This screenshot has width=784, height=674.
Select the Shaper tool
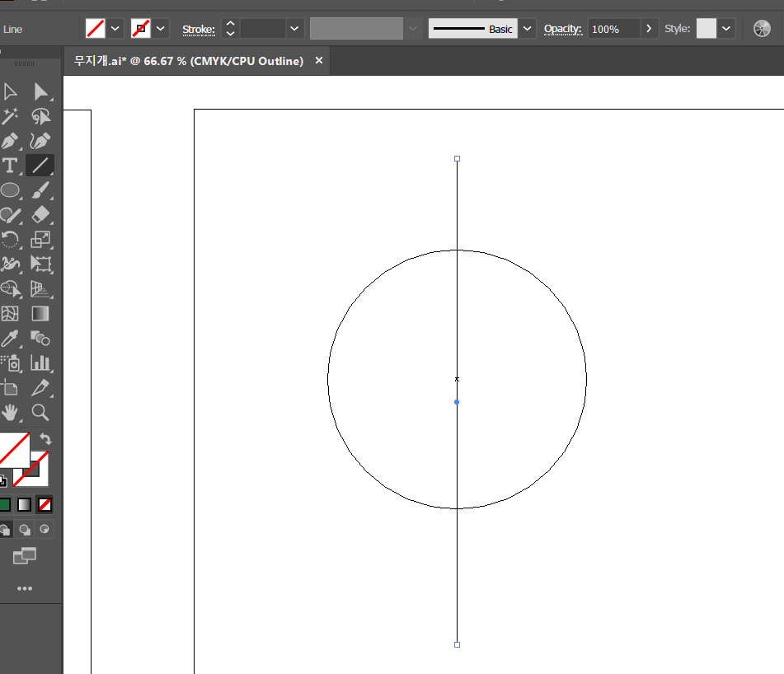pos(10,215)
